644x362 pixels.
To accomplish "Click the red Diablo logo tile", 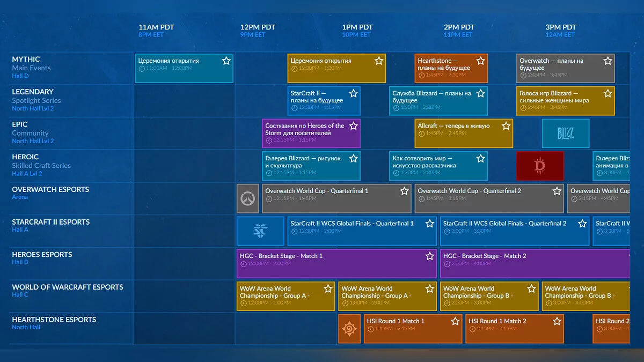I will 540,166.
